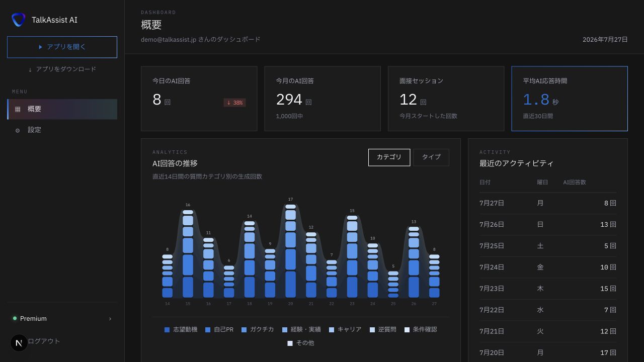Click the 7月27日 activity row
Screen dimensions: 644x362
coord(548,204)
